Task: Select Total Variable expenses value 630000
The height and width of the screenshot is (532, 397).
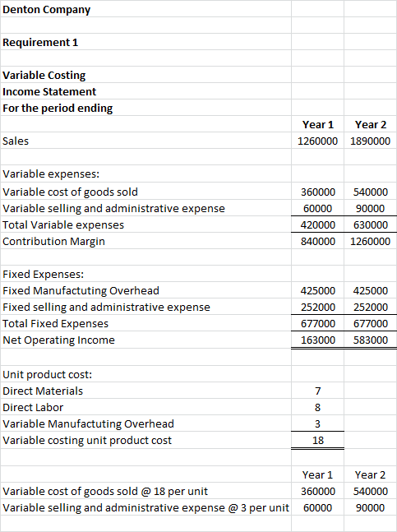Action: tap(370, 224)
